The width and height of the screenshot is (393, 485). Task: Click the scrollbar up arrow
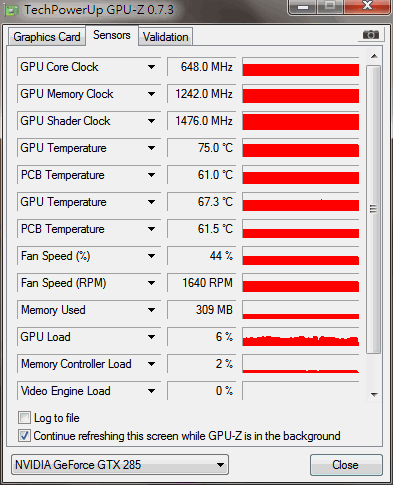(374, 56)
